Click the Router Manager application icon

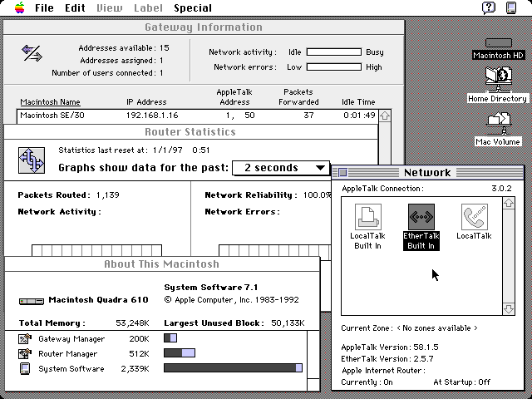point(25,353)
